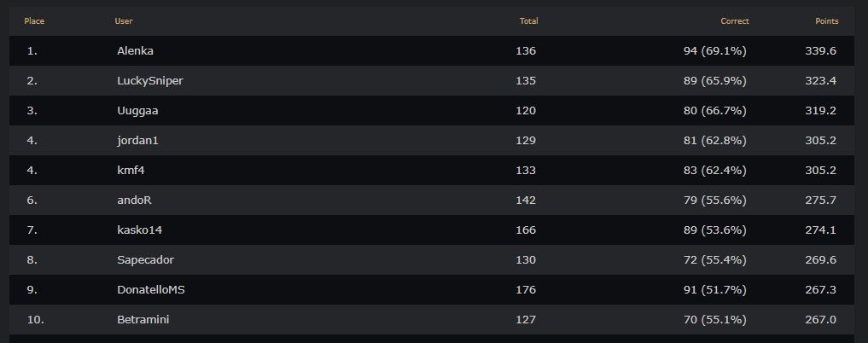Open kasko14 user profile
The width and height of the screenshot is (868, 343).
click(x=139, y=230)
